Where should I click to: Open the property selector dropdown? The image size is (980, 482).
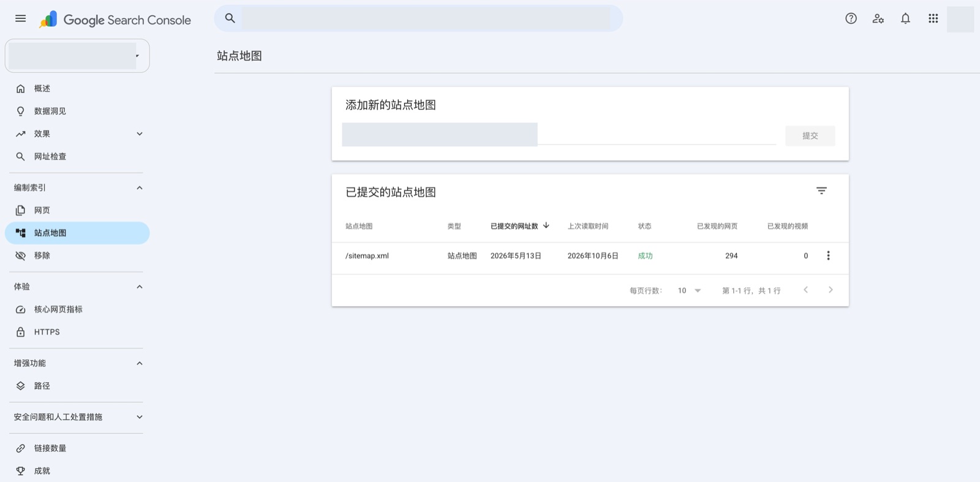click(x=77, y=56)
